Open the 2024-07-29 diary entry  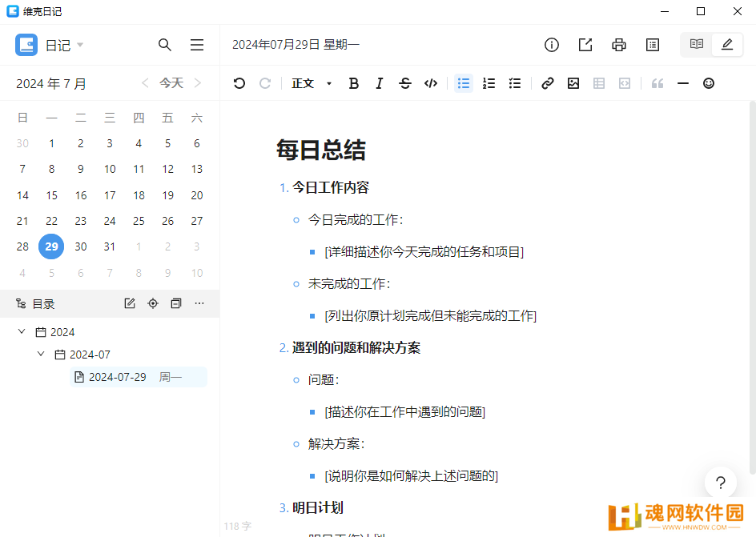point(139,377)
